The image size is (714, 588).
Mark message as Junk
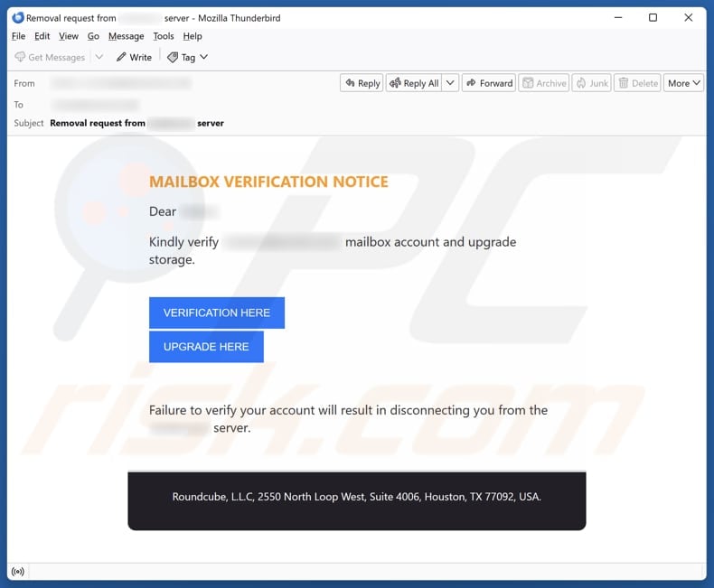point(591,83)
